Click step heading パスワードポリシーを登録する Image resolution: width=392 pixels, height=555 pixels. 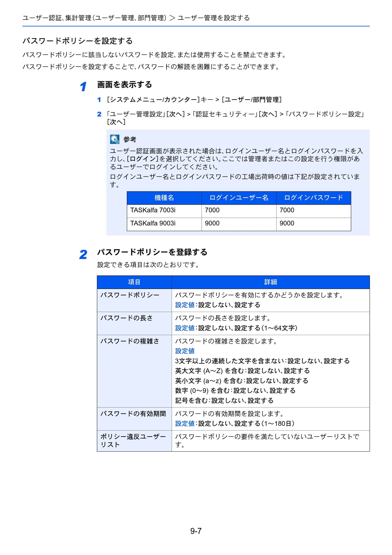[152, 252]
